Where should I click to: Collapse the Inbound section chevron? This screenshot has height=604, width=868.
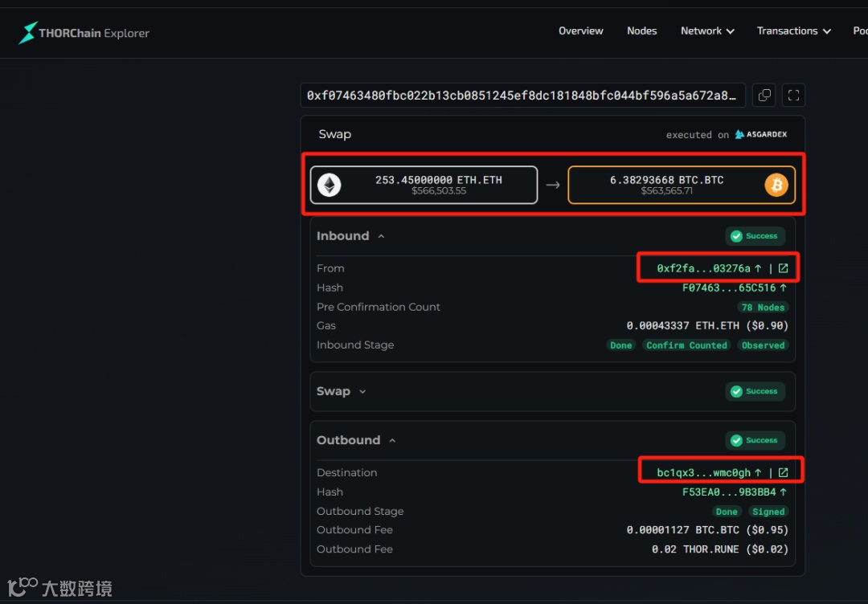[381, 236]
